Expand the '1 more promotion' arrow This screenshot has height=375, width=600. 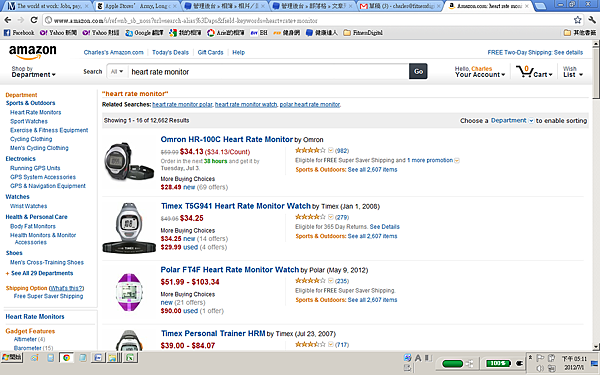(x=457, y=160)
